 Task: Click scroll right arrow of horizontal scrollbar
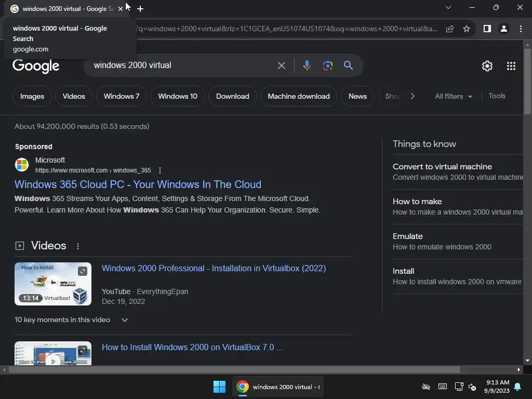pos(519,370)
